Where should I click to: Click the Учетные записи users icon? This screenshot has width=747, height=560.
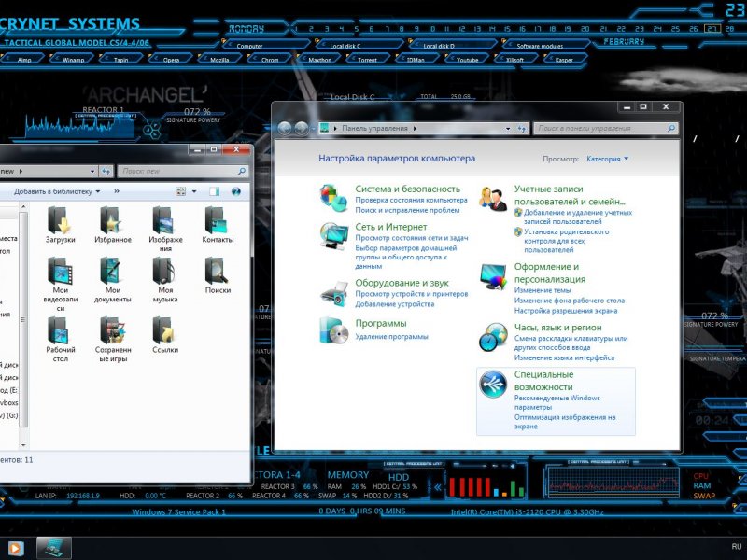493,199
